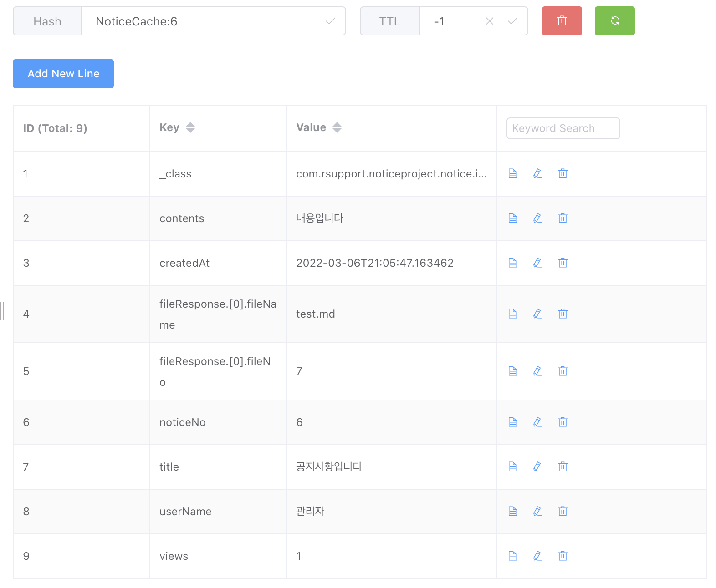Select the createdAt timestamp value
The width and height of the screenshot is (716, 588).
pyautogui.click(x=375, y=263)
